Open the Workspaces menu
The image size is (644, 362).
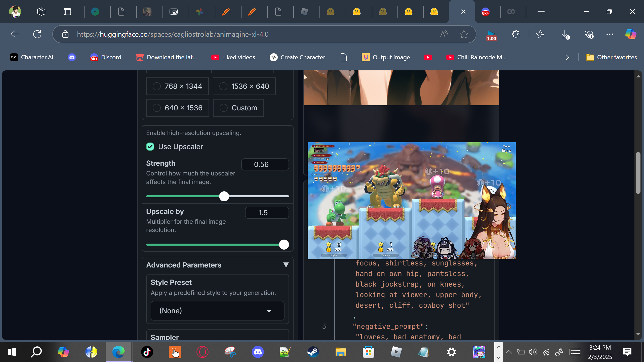tap(41, 12)
